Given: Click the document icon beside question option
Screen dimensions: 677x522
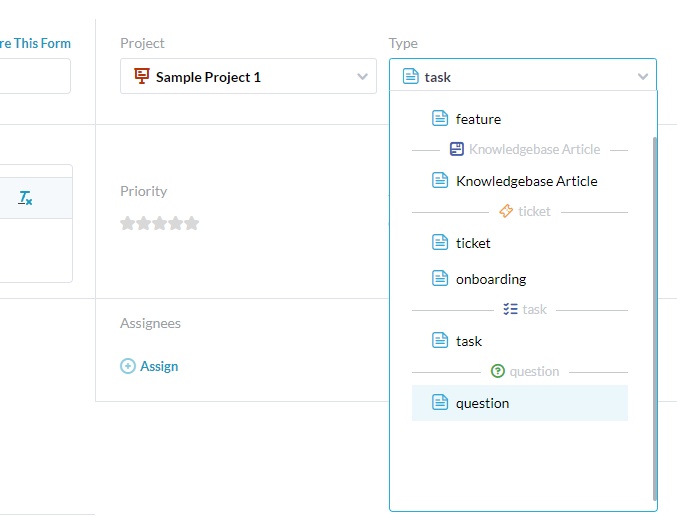Looking at the screenshot, I should (x=440, y=403).
